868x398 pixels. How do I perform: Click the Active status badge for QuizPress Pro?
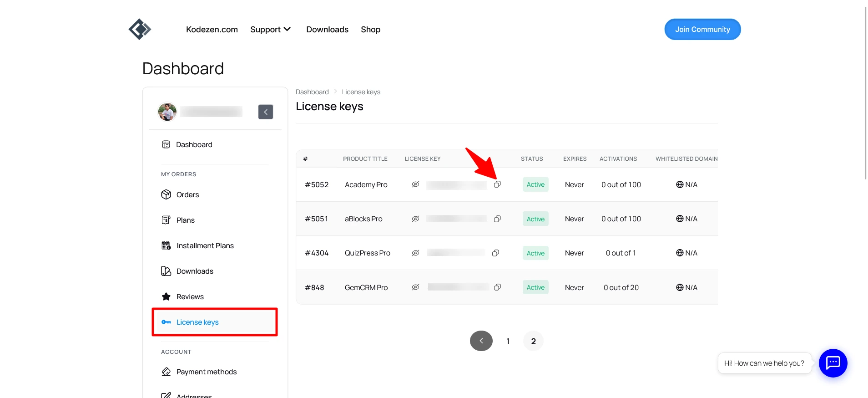click(535, 253)
